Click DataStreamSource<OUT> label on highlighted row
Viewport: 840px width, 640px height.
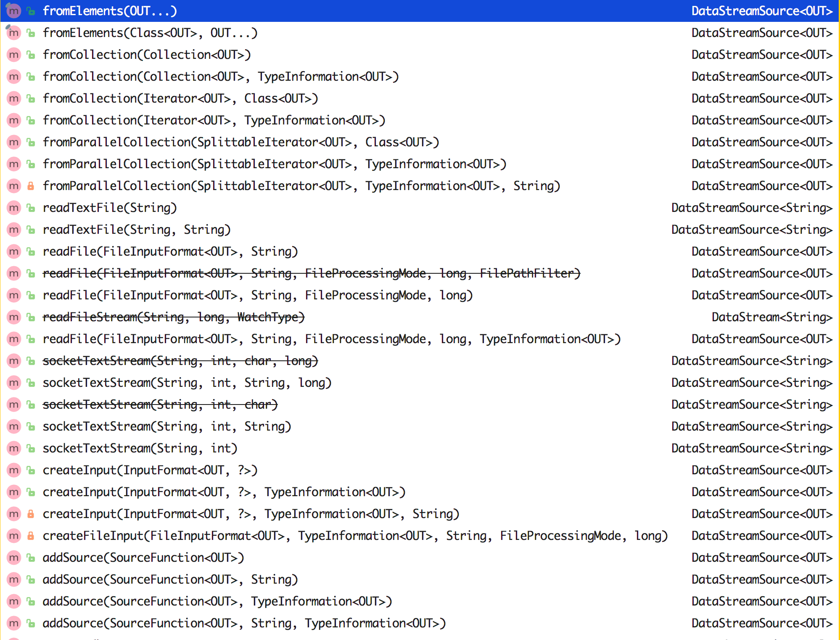pyautogui.click(x=761, y=11)
